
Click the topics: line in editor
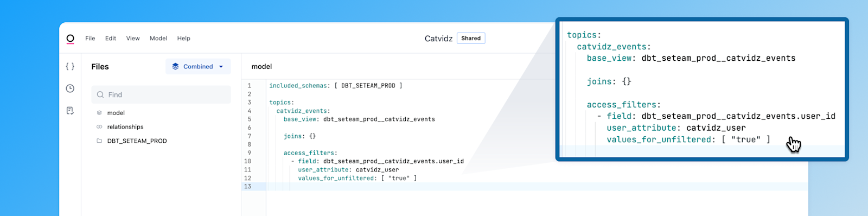point(282,103)
